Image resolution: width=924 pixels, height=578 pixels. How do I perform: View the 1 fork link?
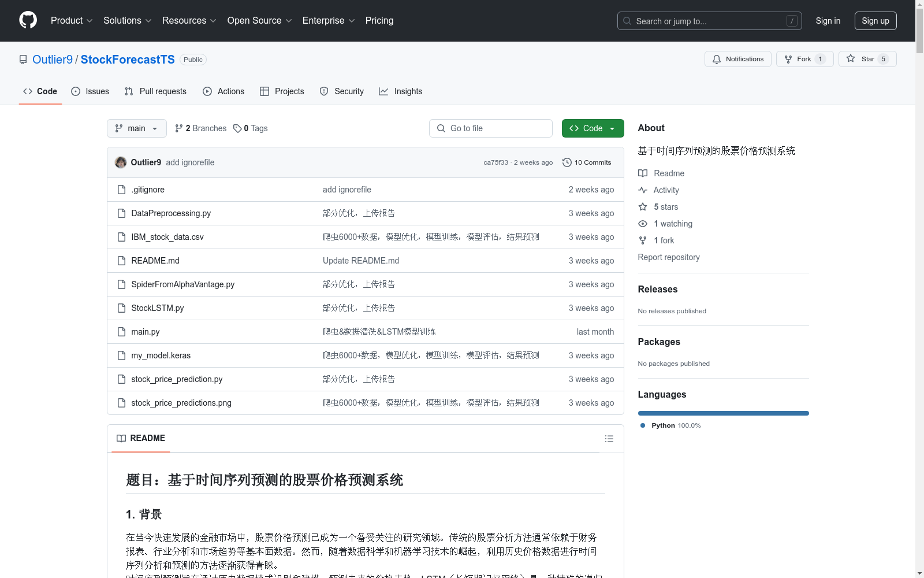[656, 240]
